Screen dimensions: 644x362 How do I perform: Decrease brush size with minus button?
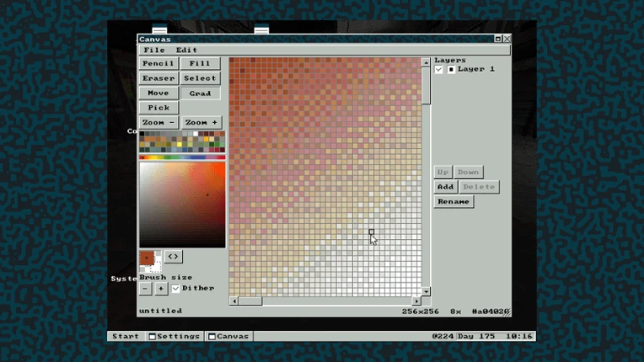[x=145, y=289]
